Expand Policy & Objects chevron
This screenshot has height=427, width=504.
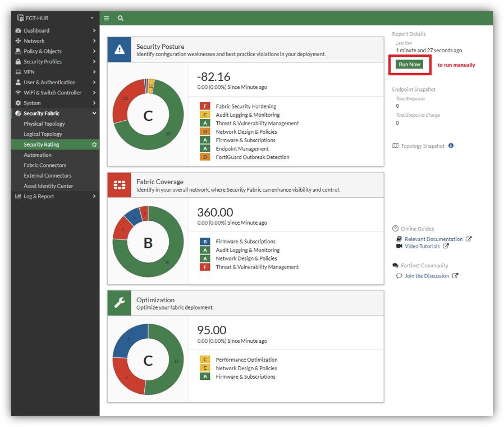[94, 51]
